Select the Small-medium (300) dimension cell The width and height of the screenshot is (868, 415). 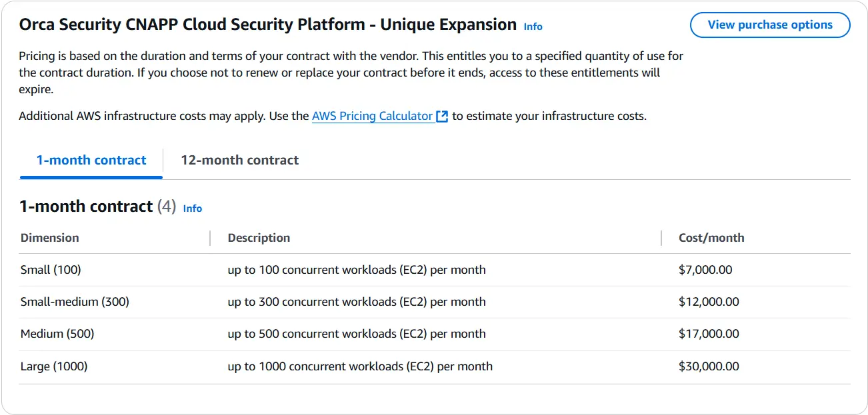tap(75, 302)
